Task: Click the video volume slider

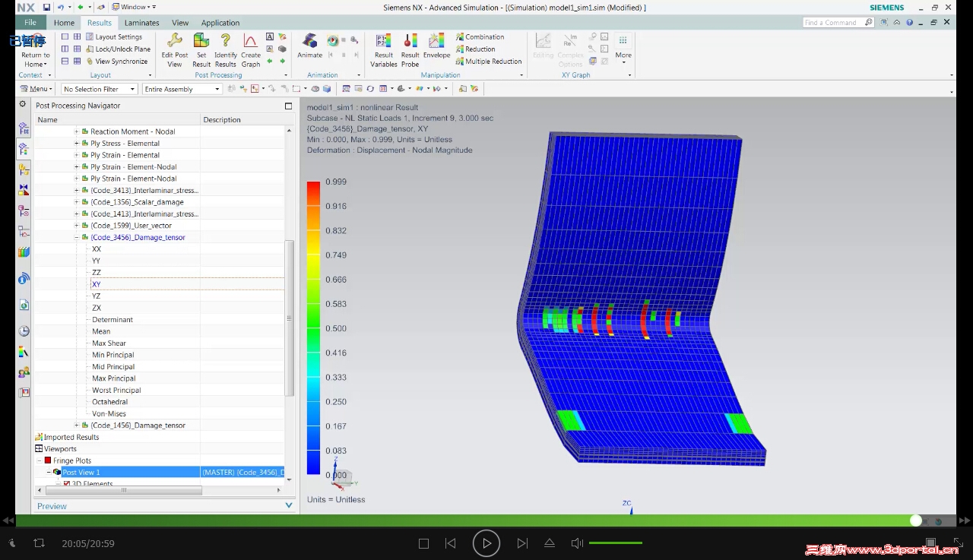Action: tap(616, 543)
